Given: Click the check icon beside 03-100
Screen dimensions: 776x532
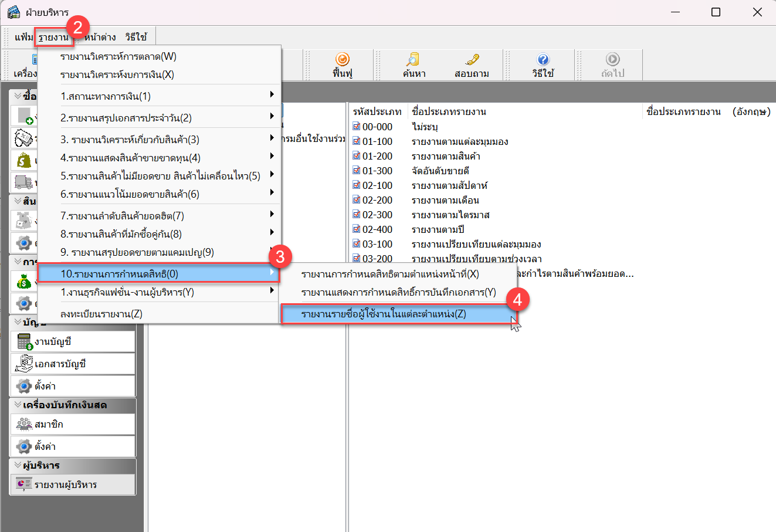Looking at the screenshot, I should [357, 244].
